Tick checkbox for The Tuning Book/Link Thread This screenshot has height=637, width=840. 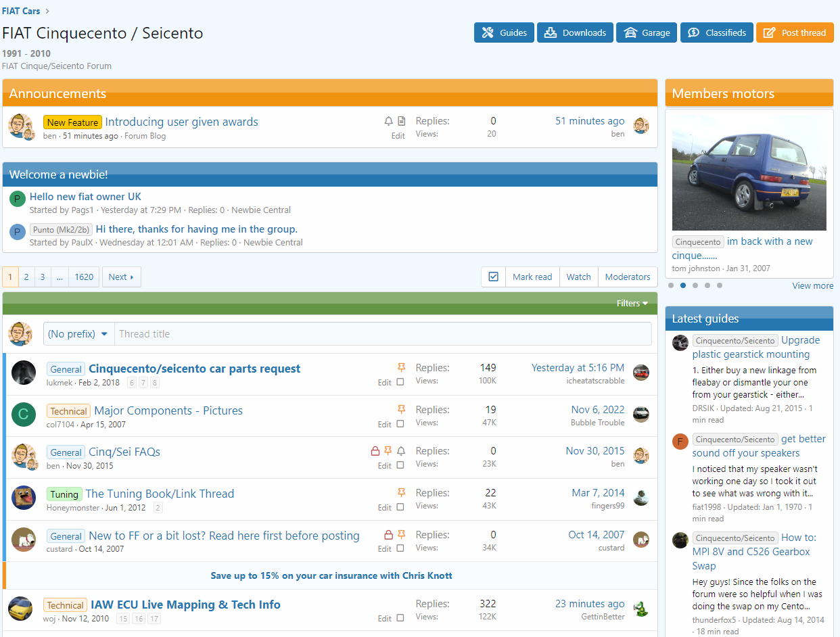(x=400, y=507)
